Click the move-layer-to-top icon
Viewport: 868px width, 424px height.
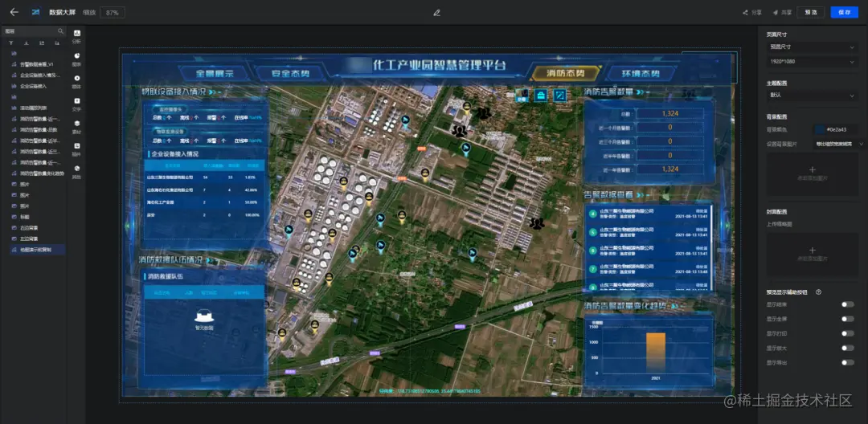pyautogui.click(x=11, y=43)
